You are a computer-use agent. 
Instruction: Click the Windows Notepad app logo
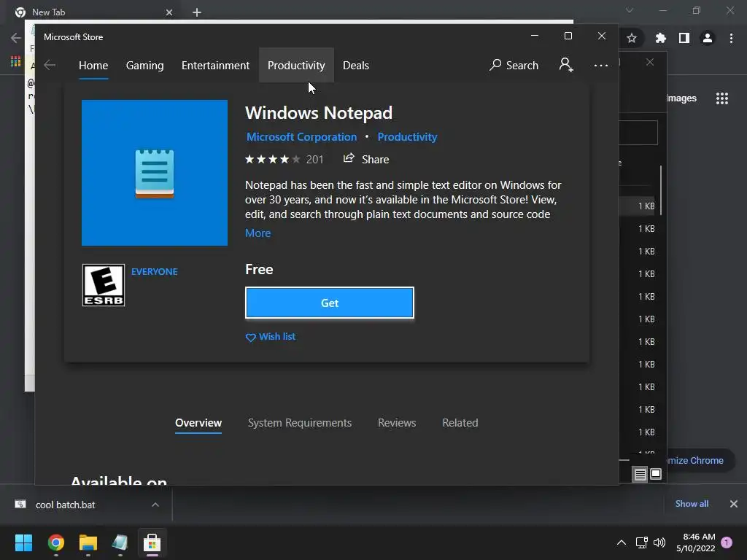155,173
